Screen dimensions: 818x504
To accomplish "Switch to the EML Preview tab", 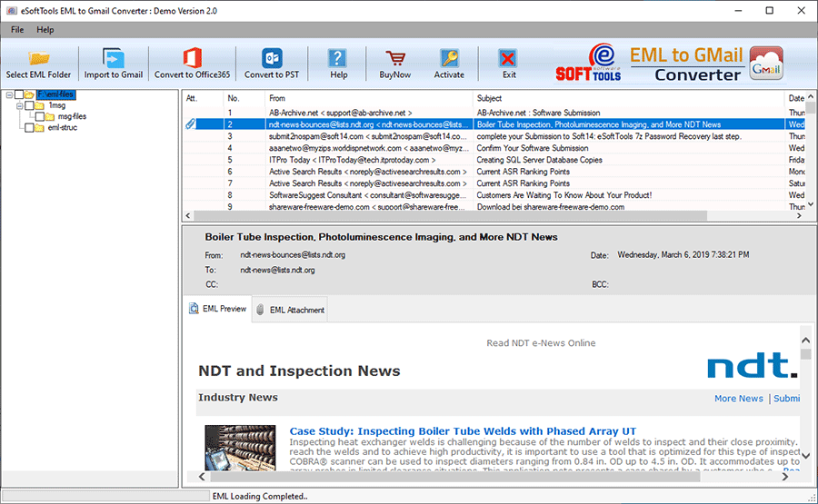I will pyautogui.click(x=217, y=309).
